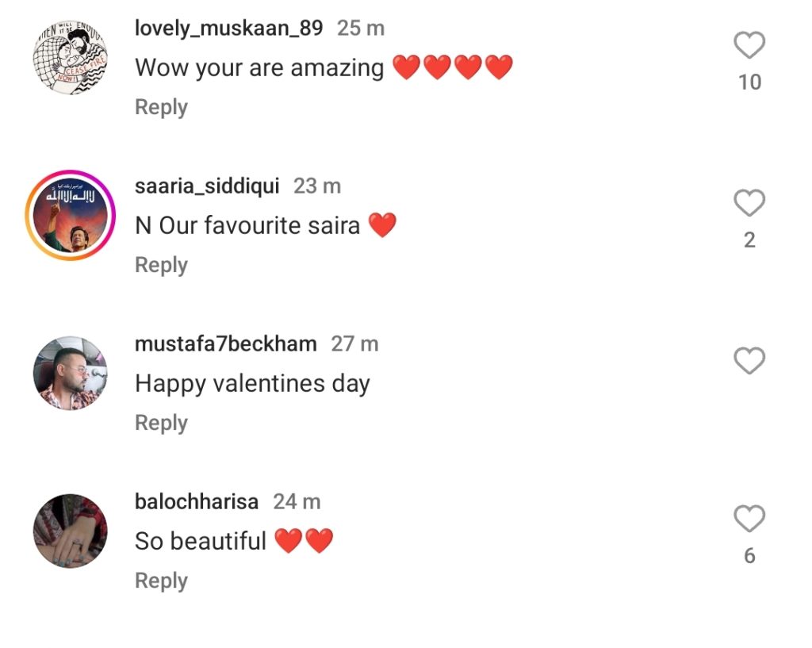Open lovely_muskaan_89's profile picture
The width and height of the screenshot is (812, 648).
70,57
